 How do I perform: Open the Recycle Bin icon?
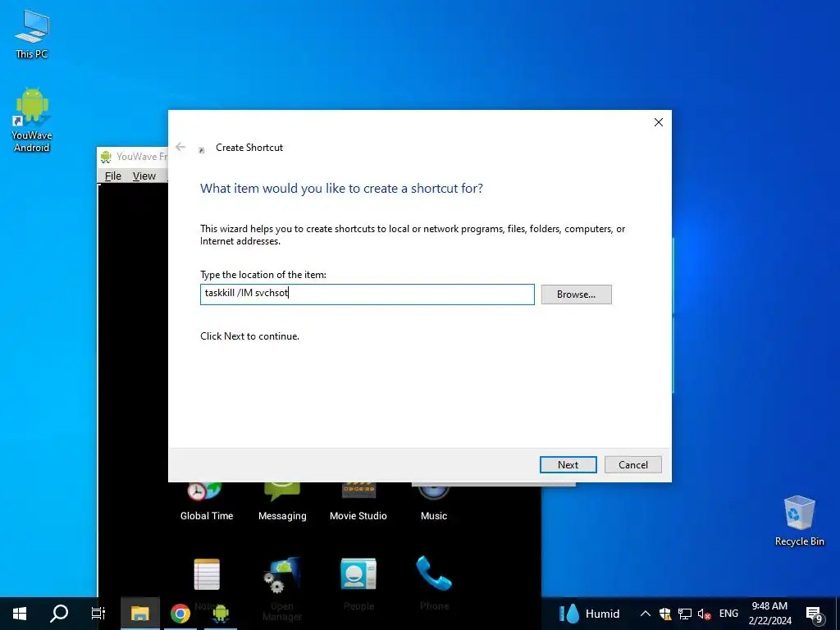(x=799, y=521)
